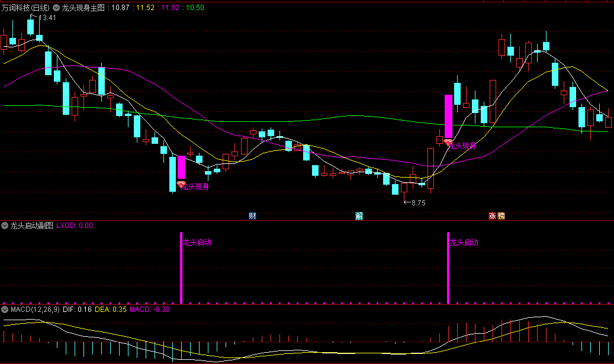Click the DEA: 0.35 value

[x=111, y=310]
